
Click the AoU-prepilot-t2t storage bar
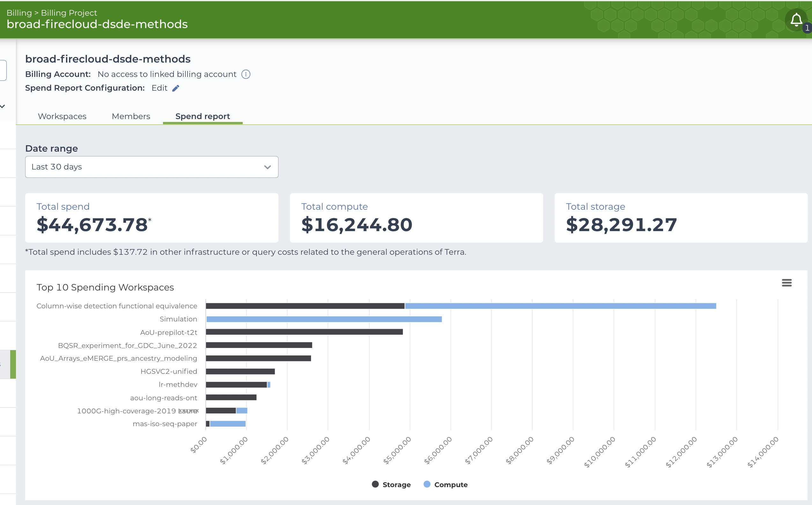(304, 332)
